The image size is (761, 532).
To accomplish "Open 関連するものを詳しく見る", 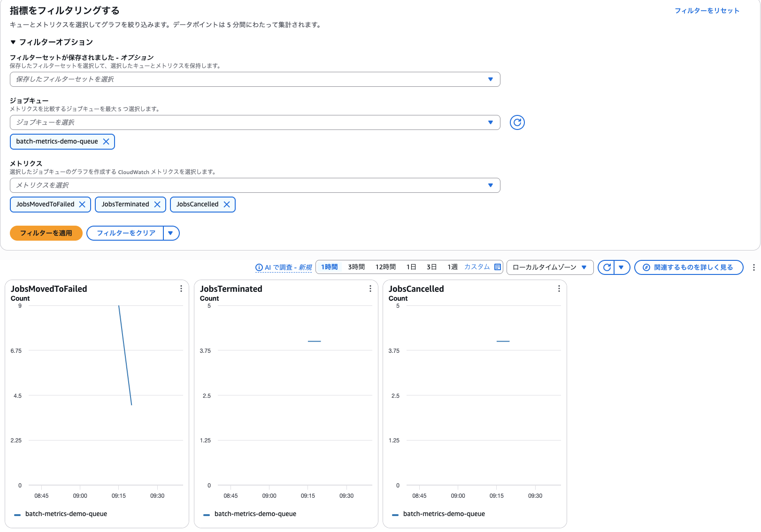I will pos(689,267).
